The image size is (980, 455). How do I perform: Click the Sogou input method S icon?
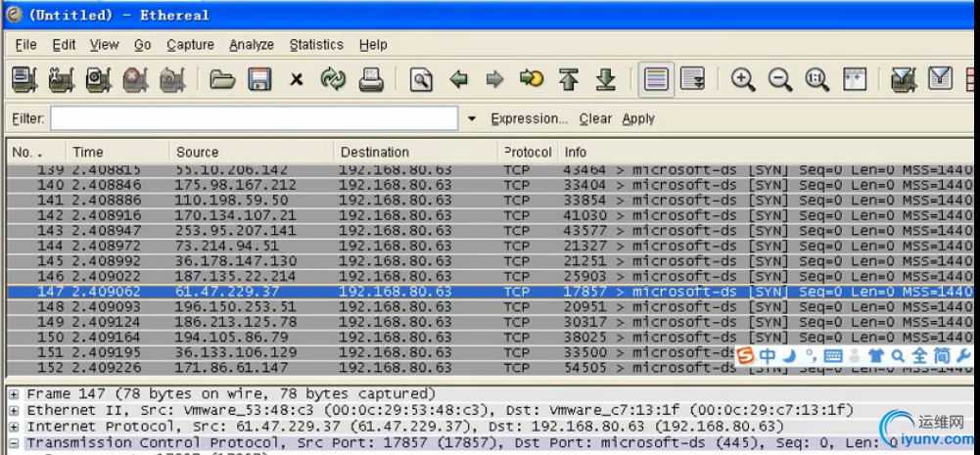(x=746, y=356)
